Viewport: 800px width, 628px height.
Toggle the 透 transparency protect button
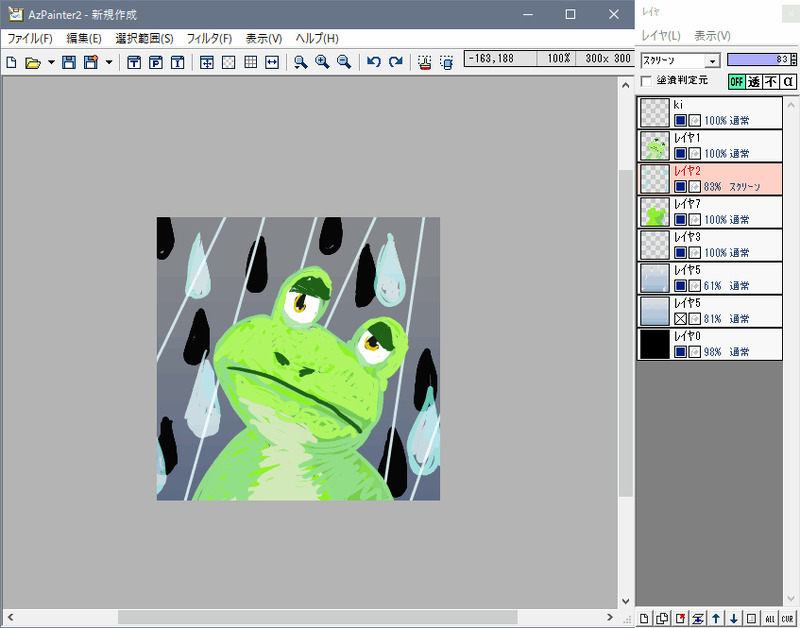(754, 82)
